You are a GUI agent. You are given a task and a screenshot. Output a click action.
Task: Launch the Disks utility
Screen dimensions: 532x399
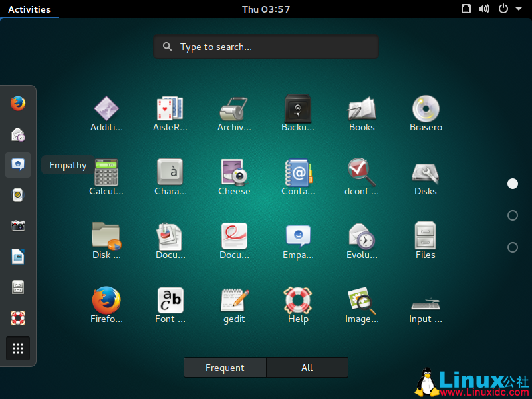pos(426,172)
